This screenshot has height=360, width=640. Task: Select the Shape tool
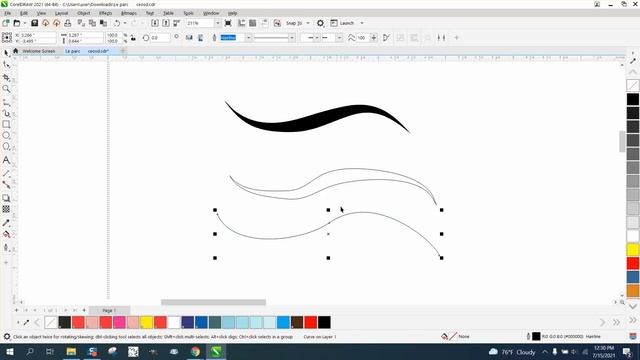(x=6, y=65)
